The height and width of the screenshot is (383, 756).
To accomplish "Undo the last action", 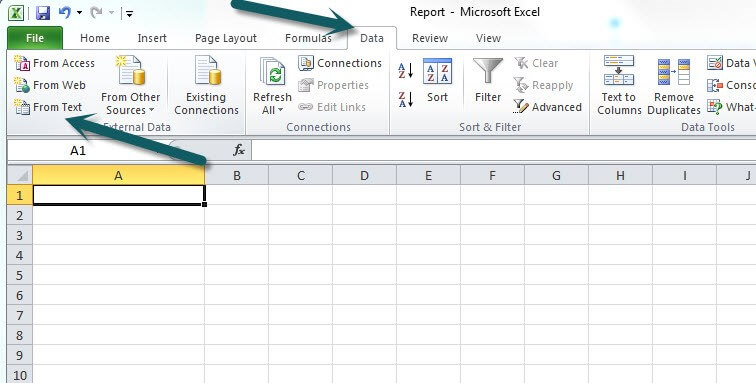I will [65, 13].
